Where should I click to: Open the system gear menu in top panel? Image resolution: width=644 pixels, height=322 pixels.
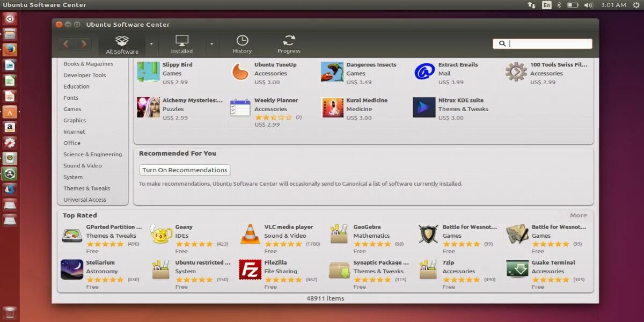click(636, 5)
